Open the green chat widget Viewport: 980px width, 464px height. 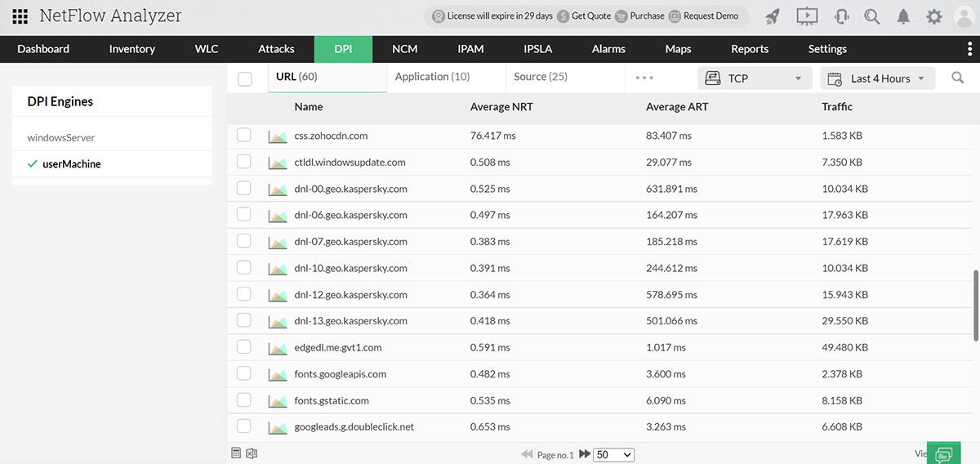(x=943, y=453)
